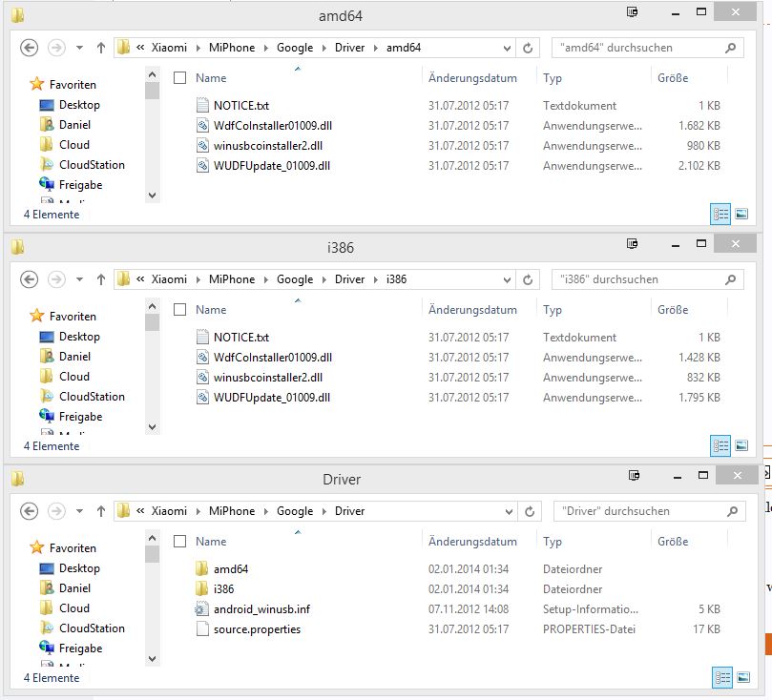Expand chevron after MiPhone in i386 path
The width and height of the screenshot is (772, 700).
tap(266, 279)
